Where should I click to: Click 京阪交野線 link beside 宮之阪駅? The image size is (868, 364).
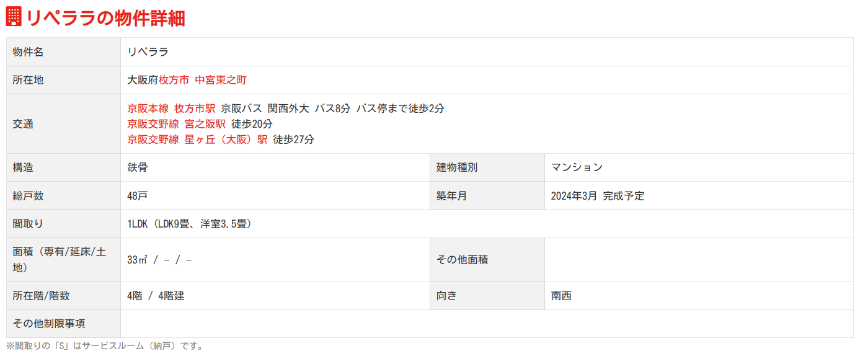click(153, 124)
